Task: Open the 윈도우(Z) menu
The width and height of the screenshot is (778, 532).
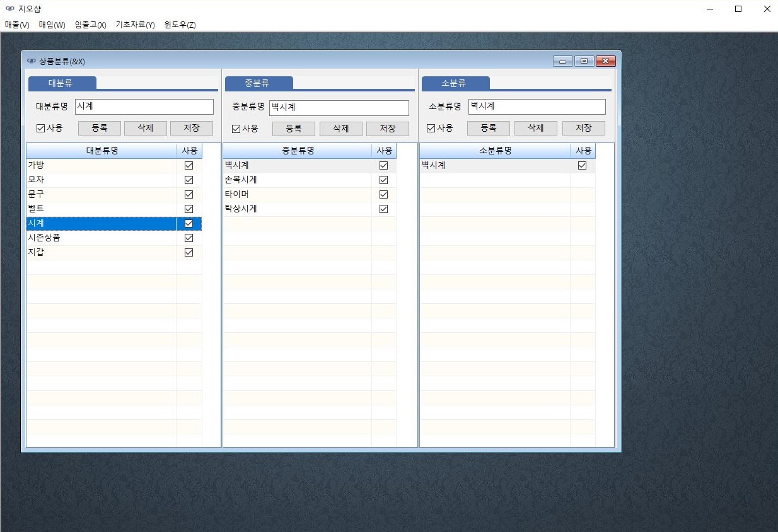Action: click(180, 25)
